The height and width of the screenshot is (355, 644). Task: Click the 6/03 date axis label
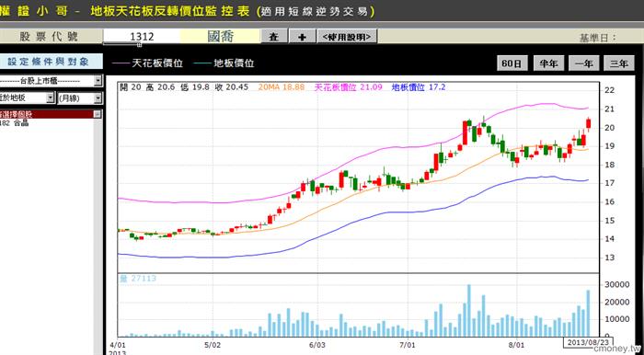point(317,346)
